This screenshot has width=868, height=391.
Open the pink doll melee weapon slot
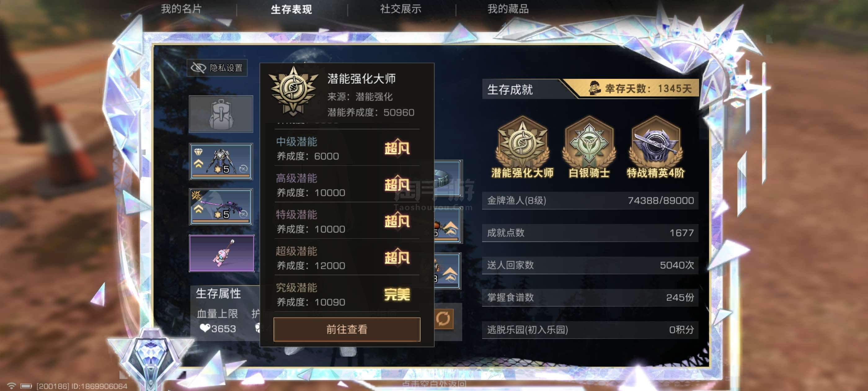point(221,253)
